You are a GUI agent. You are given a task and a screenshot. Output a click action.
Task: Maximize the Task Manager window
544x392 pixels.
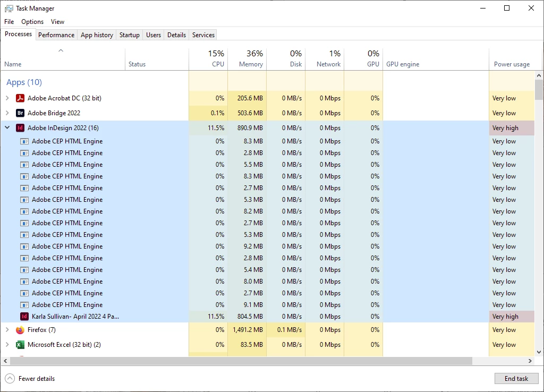coord(507,8)
